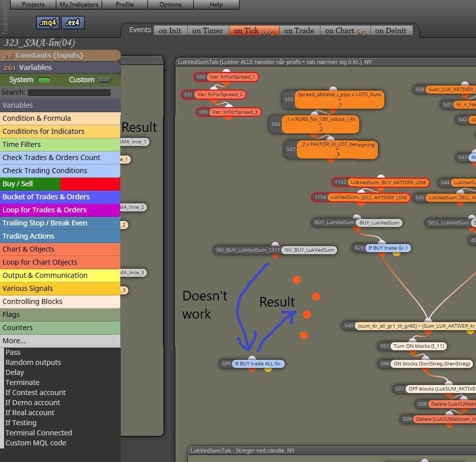
Task: Select block 1153 LukVedSum_BUY_AKTIVER_LINE
Action: tap(380, 182)
